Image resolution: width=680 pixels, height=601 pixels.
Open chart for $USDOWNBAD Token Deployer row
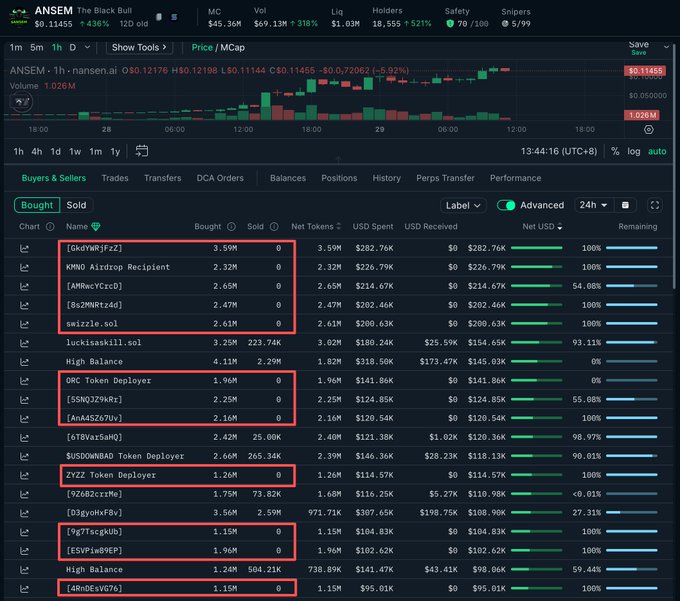tap(24, 456)
